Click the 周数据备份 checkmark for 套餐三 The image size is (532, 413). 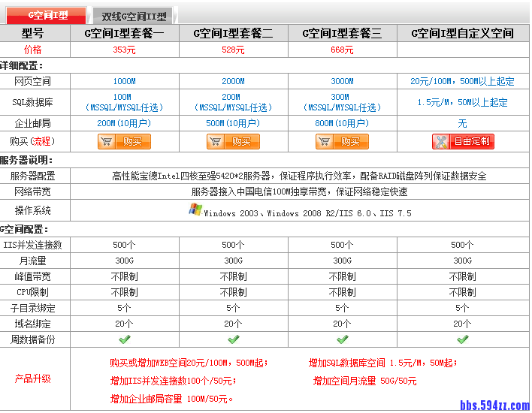(x=343, y=339)
